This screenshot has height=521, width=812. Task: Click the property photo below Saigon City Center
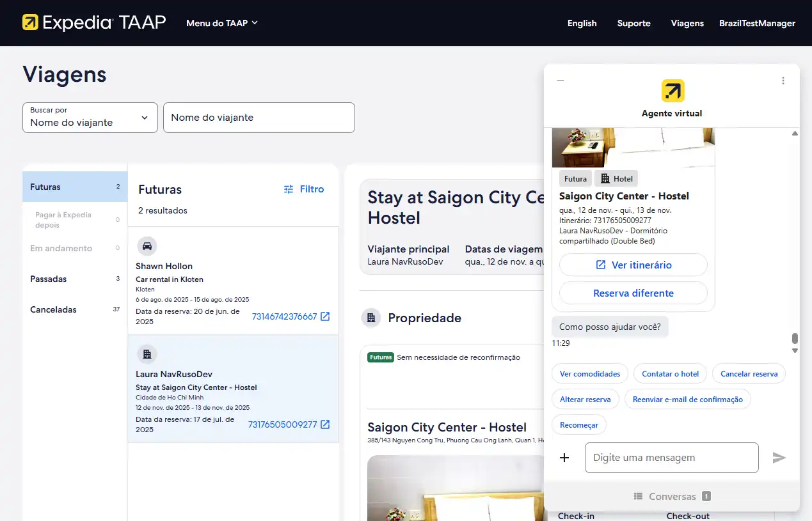455,488
